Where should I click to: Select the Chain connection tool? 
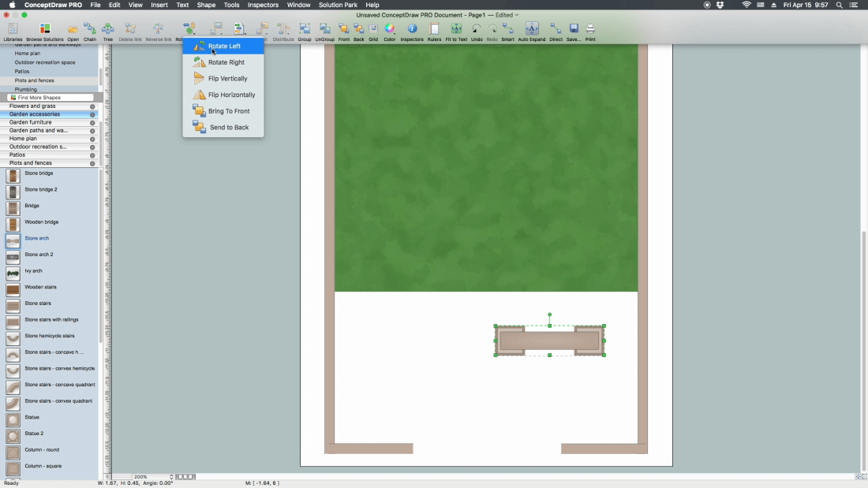coord(90,30)
